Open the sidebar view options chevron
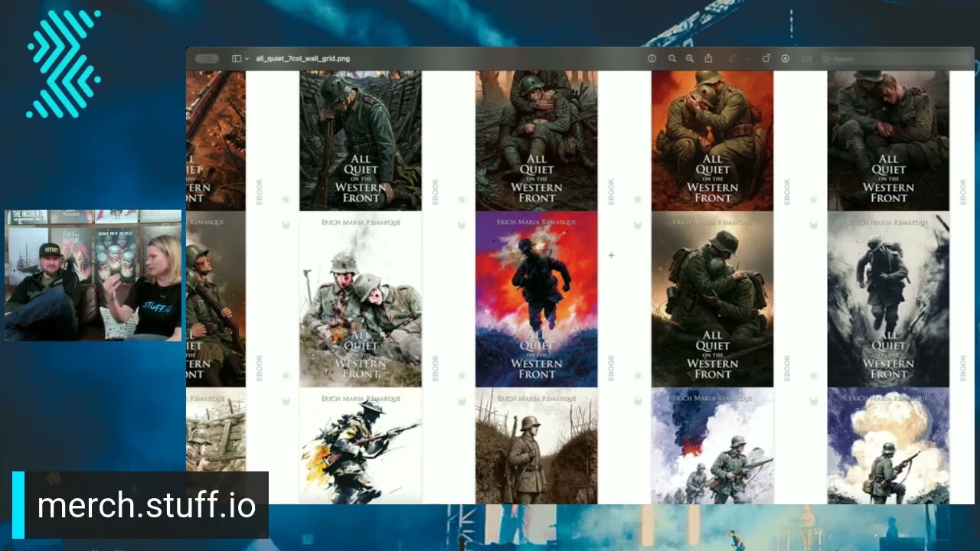 pos(247,58)
